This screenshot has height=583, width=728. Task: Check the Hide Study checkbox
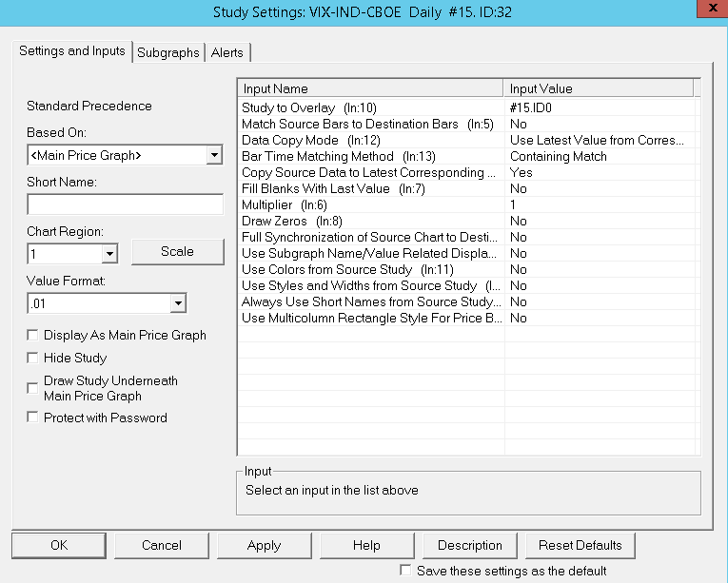[33, 359]
